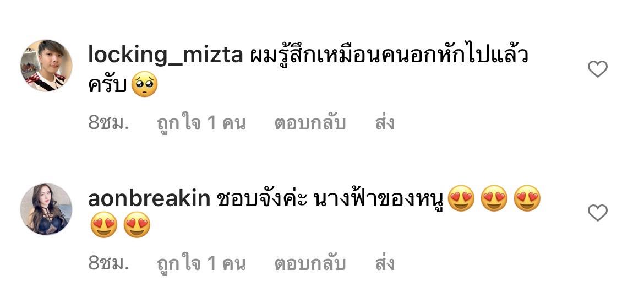Tap ตอบกลับ under aonbreakin's comment
644x297 pixels.
pos(310,264)
